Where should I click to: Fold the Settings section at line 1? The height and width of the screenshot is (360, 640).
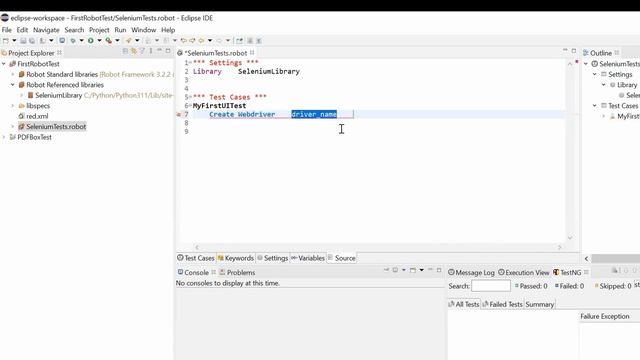tap(190, 63)
